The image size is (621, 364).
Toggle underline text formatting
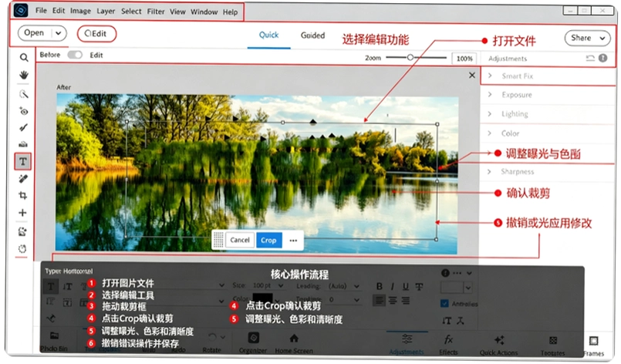point(405,286)
